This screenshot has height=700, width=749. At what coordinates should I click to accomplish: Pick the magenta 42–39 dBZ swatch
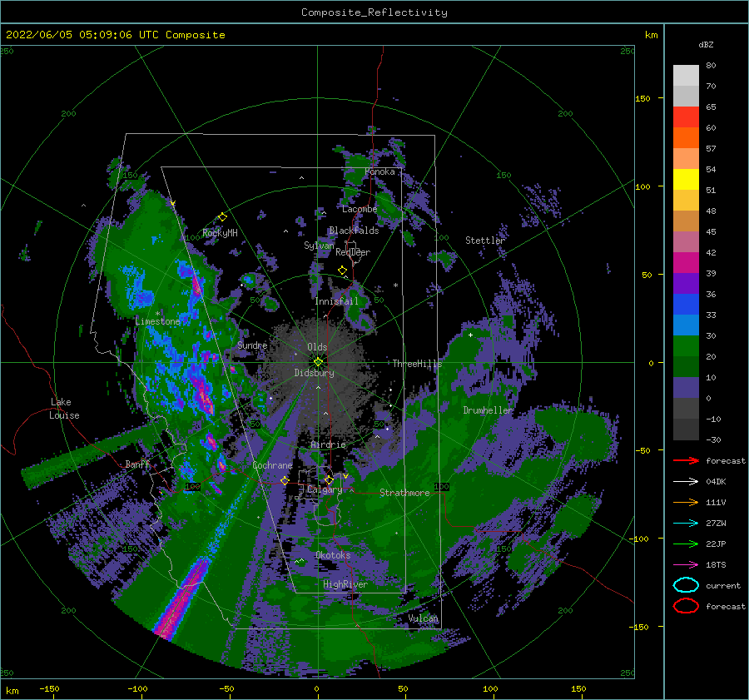(686, 263)
